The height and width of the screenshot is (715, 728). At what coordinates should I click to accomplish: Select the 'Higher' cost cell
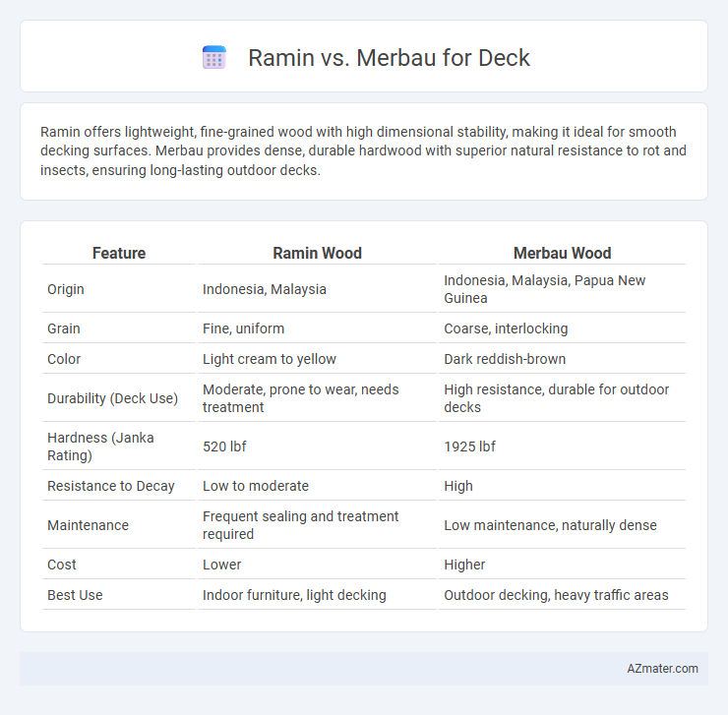464,565
